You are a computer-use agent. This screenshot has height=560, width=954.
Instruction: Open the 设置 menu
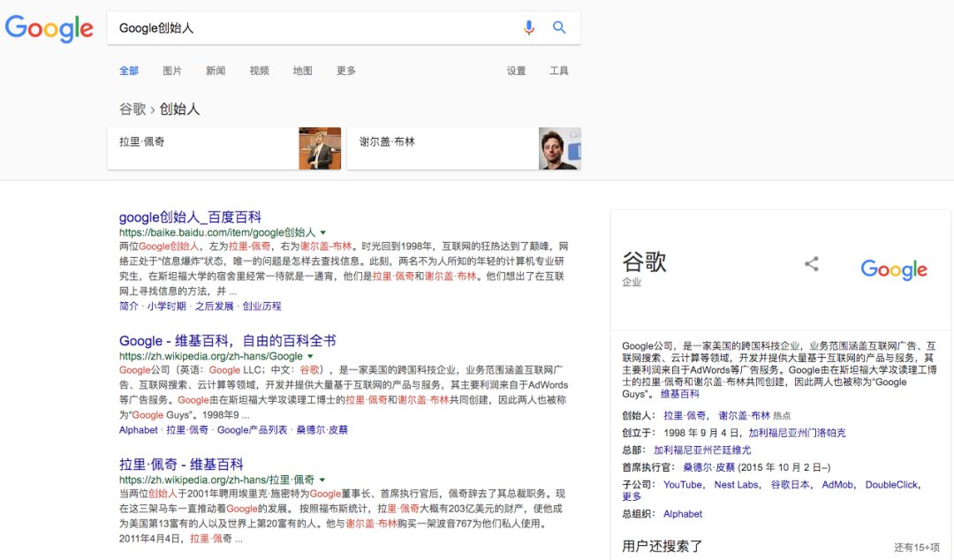tap(516, 71)
